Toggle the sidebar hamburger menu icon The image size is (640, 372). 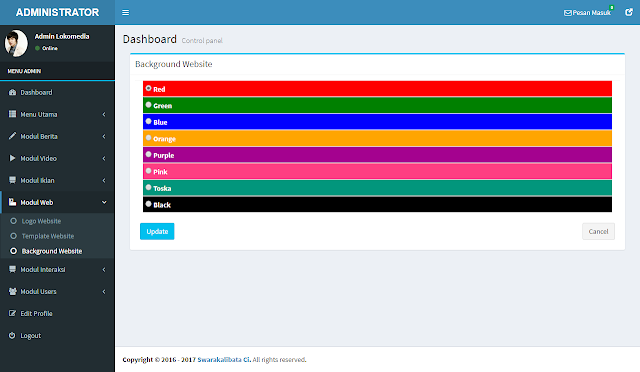pyautogui.click(x=125, y=13)
